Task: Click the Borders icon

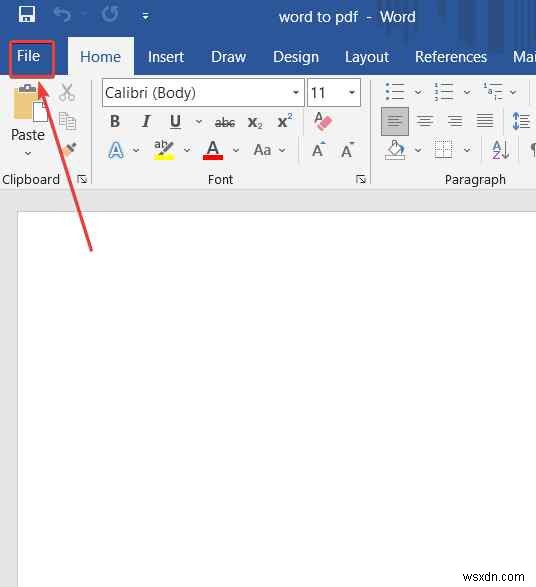Action: [444, 150]
